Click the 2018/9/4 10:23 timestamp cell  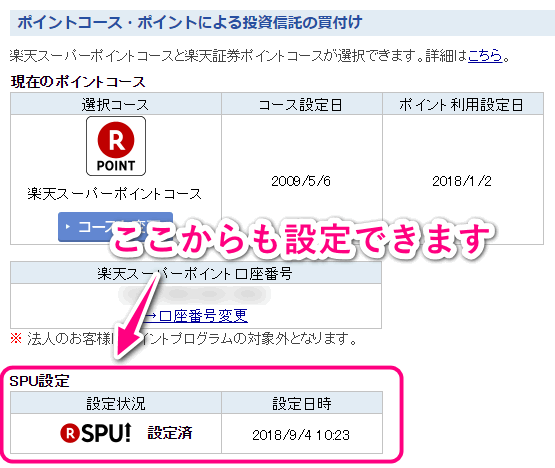301,435
